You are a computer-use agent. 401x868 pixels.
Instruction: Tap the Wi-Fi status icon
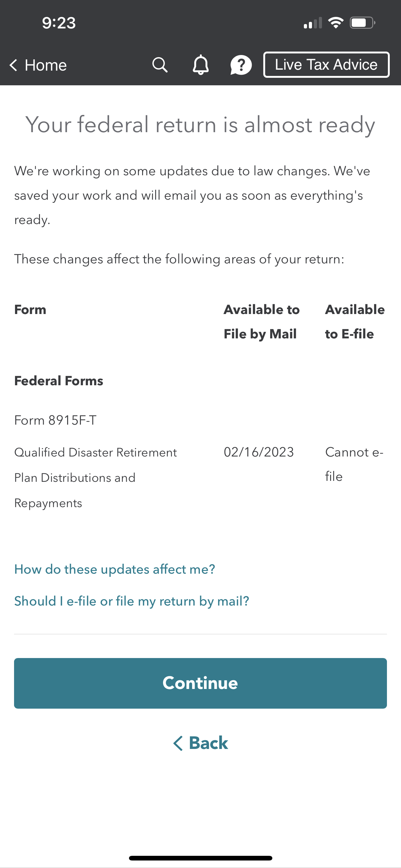pyautogui.click(x=336, y=23)
